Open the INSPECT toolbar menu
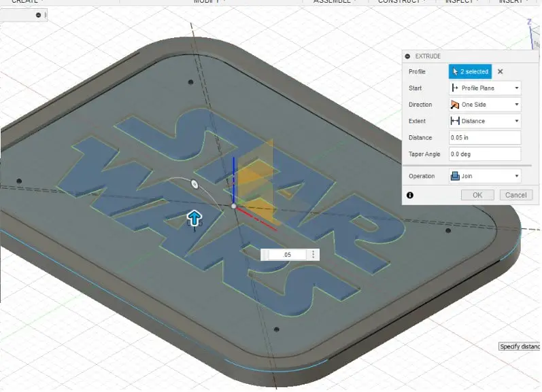This screenshot has height=392, width=542. tap(461, 1)
